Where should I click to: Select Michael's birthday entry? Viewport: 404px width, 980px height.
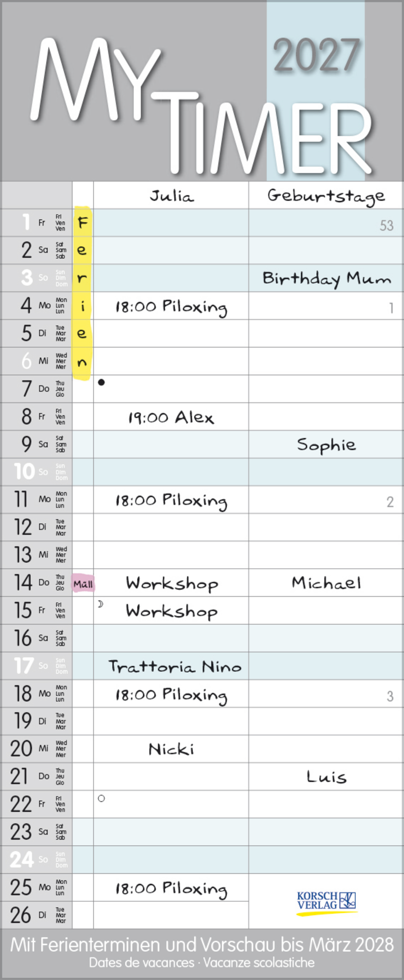pyautogui.click(x=326, y=583)
